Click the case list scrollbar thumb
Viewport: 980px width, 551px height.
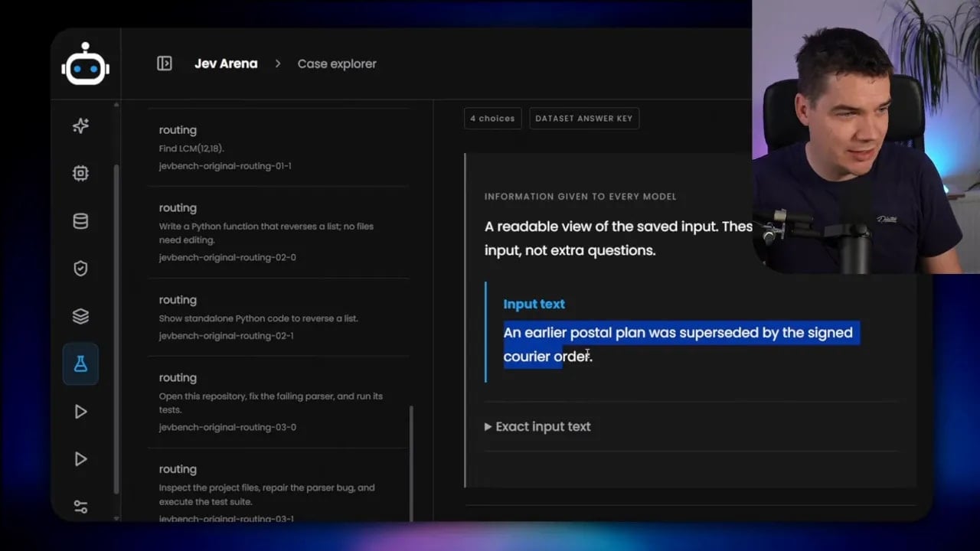tap(411, 463)
